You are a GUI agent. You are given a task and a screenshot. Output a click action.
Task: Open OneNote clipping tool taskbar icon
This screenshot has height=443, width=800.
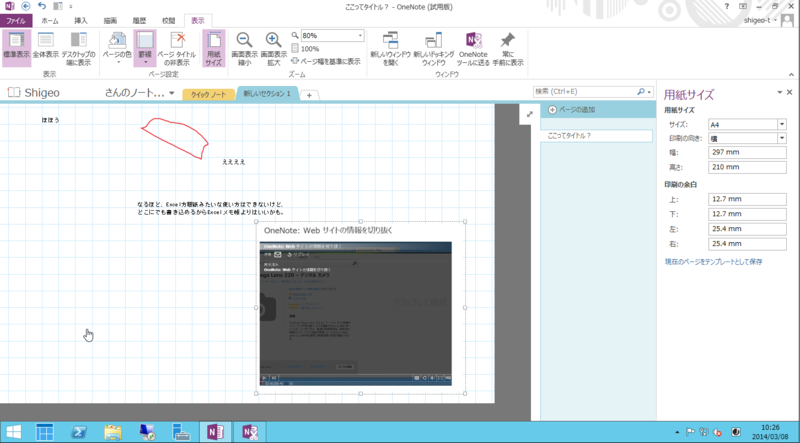(x=249, y=432)
